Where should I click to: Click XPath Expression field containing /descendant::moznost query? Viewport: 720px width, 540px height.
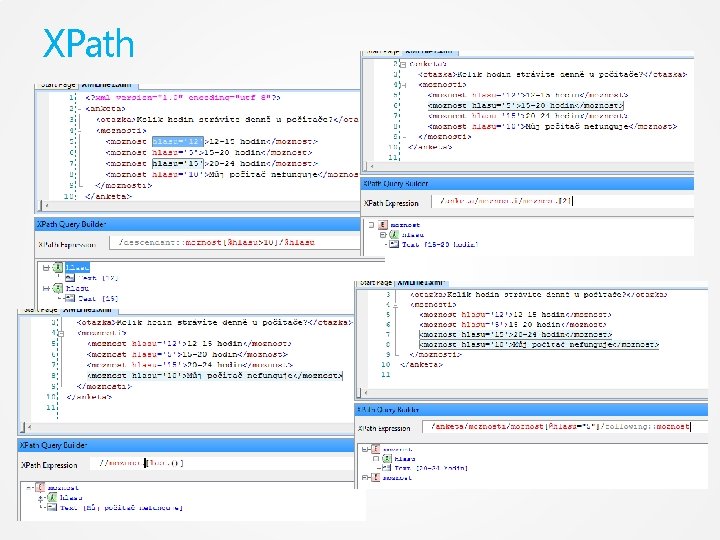pyautogui.click(x=234, y=242)
